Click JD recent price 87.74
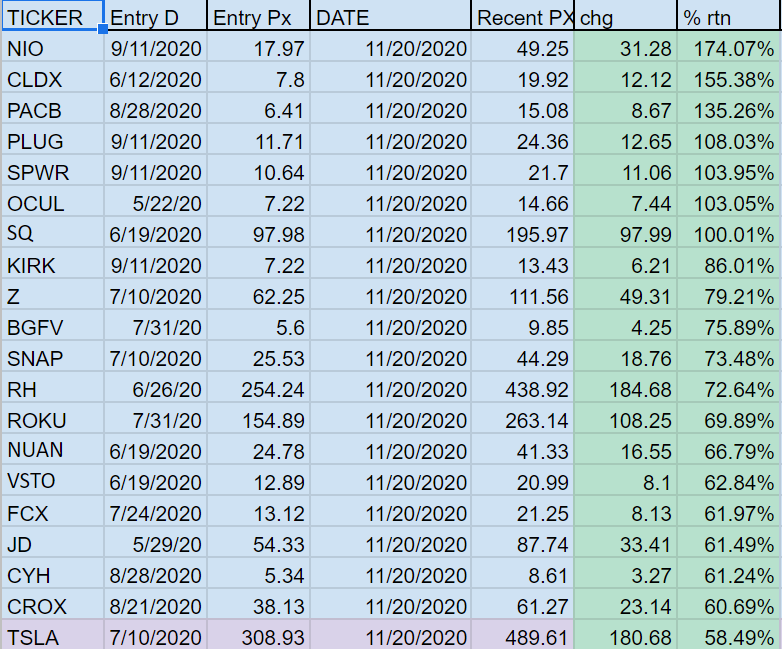Screen dimensions: 782x649 522,542
